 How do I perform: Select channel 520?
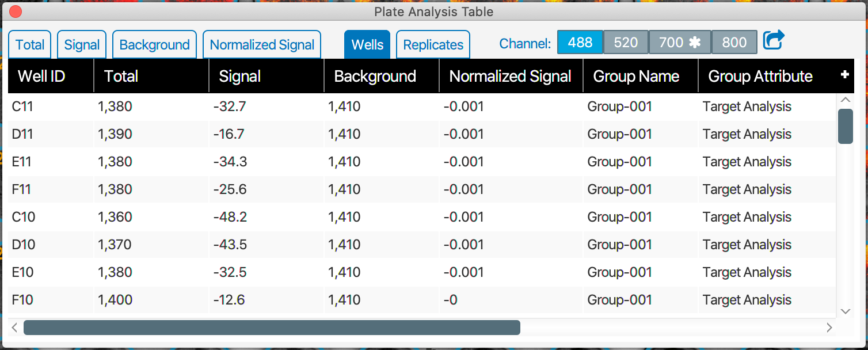(626, 42)
